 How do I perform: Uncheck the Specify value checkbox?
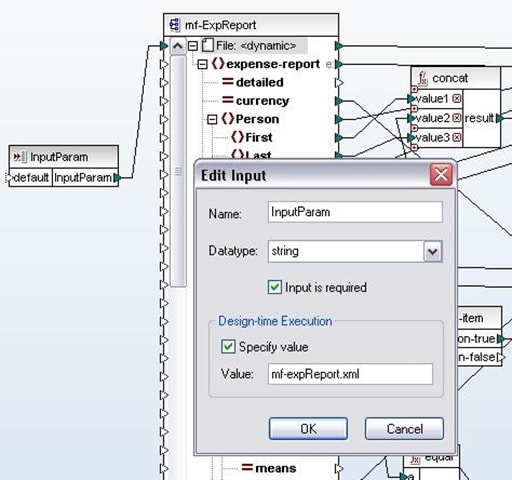228,347
